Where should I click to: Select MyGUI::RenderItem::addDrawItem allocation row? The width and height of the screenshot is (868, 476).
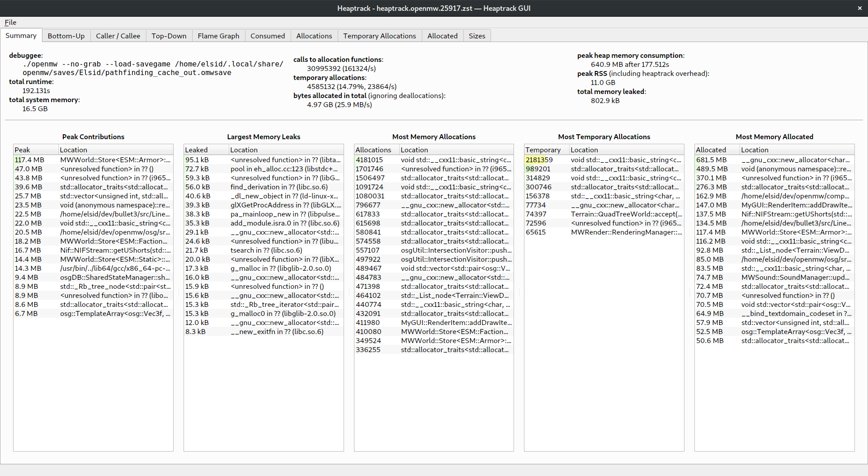coord(434,322)
